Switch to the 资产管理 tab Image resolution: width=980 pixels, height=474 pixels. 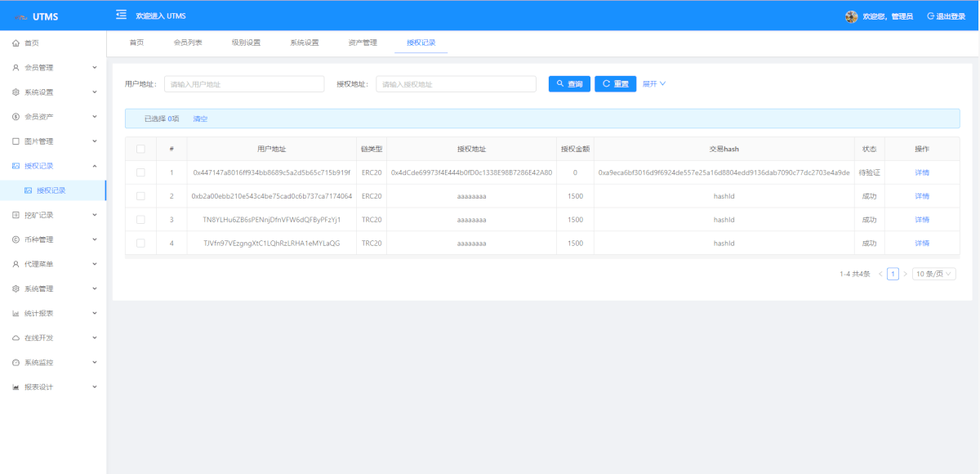363,42
